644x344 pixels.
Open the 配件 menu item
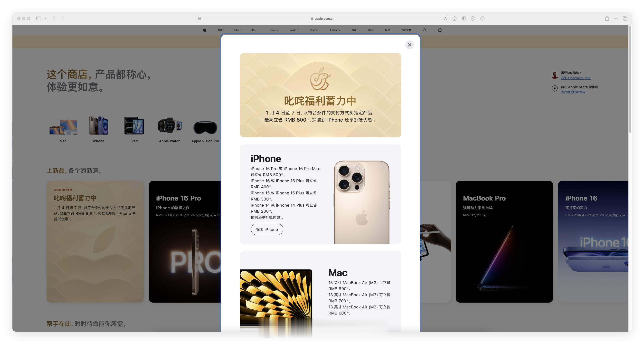click(387, 30)
